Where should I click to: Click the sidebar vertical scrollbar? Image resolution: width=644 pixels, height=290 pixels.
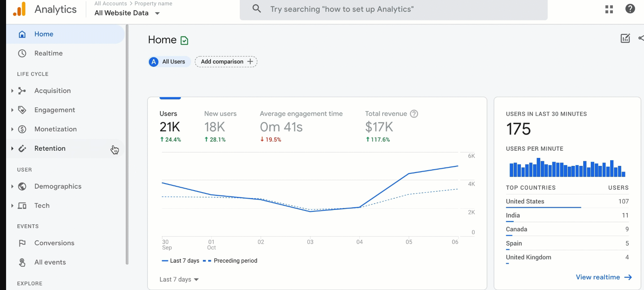click(127, 144)
